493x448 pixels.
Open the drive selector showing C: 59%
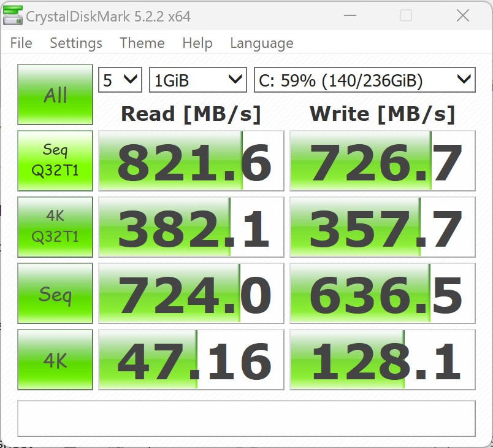[364, 80]
